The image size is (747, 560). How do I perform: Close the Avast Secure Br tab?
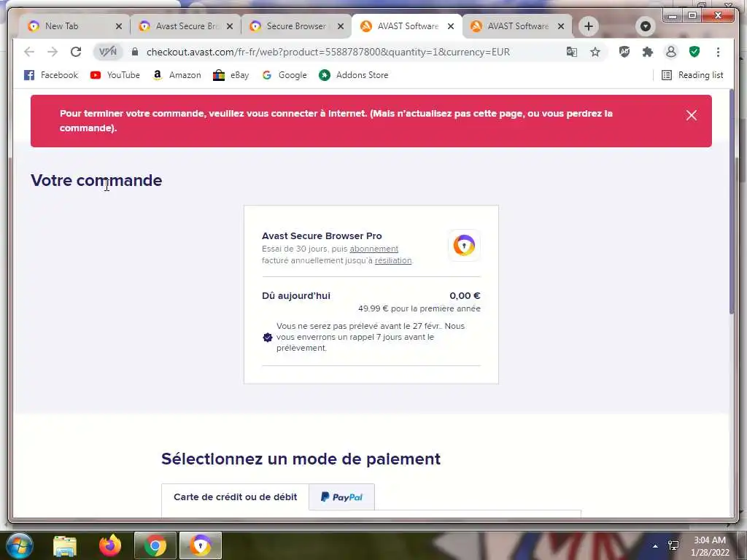(230, 26)
